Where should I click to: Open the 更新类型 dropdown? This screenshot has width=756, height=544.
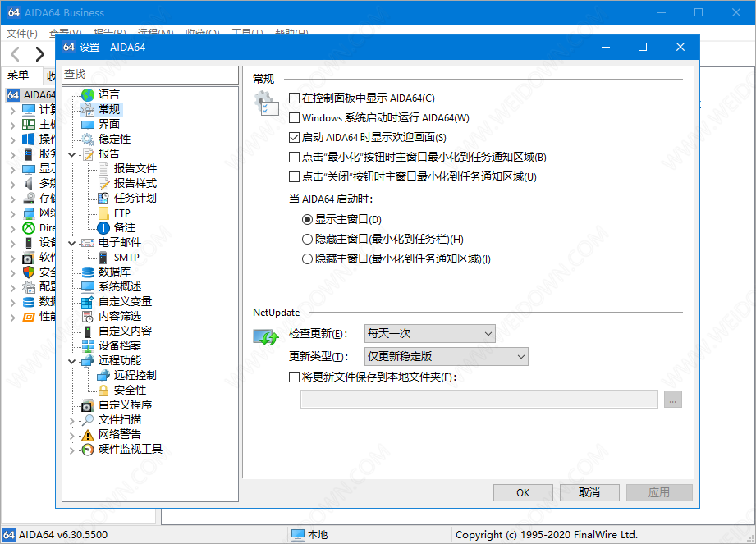click(447, 357)
